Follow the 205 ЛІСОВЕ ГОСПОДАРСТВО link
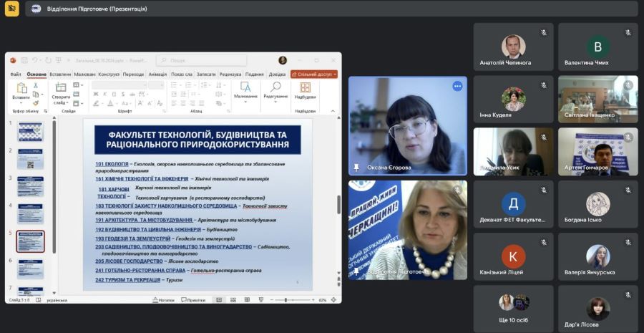Viewport: 644px width, 333px height. point(130,261)
